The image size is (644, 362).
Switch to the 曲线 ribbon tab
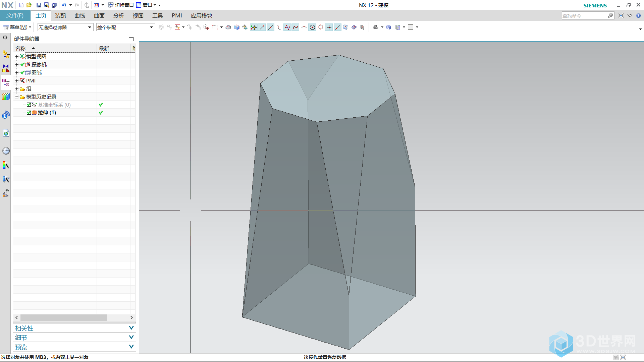point(80,15)
